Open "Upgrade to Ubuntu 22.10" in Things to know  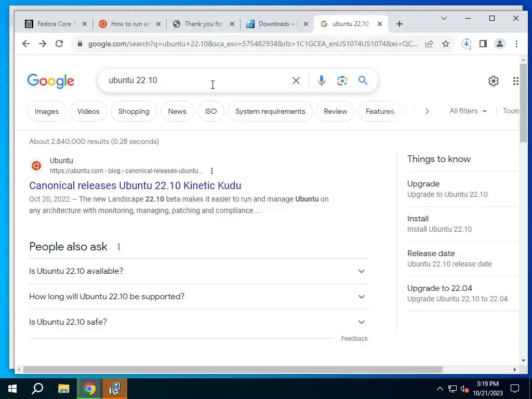(x=463, y=189)
